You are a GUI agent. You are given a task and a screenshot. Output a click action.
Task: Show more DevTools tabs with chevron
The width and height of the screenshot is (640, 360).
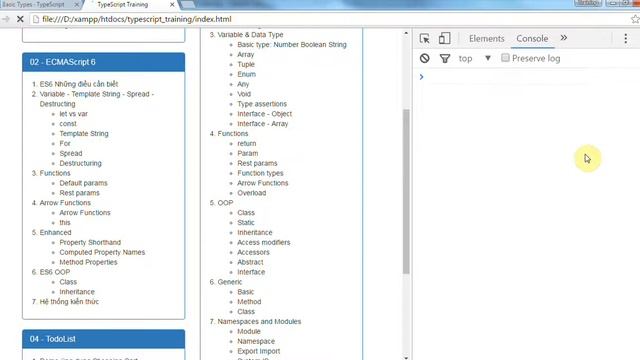pyautogui.click(x=564, y=38)
